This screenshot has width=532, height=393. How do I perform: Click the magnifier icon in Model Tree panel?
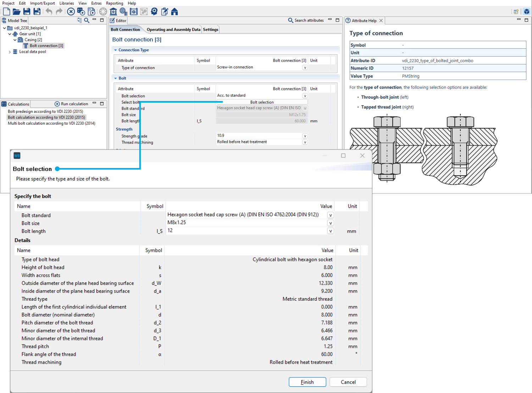coord(87,21)
